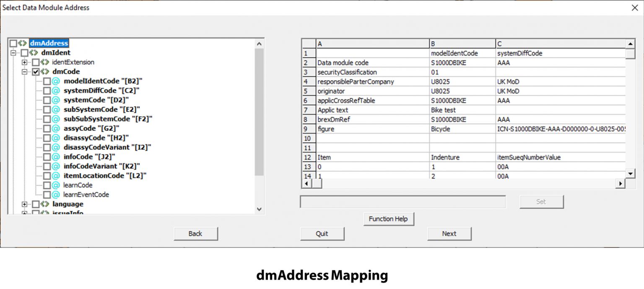This screenshot has height=289, width=644.
Task: Open Function Help
Action: [x=388, y=219]
